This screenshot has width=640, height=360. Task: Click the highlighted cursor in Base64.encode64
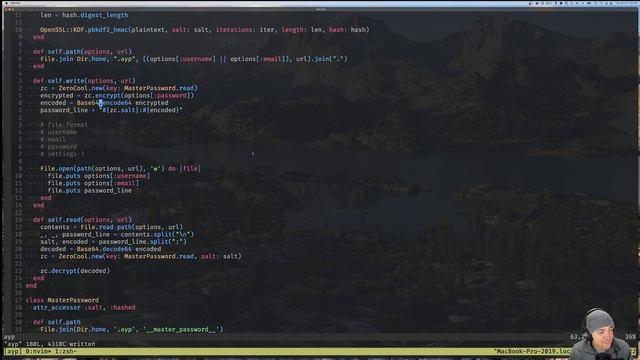coord(101,103)
